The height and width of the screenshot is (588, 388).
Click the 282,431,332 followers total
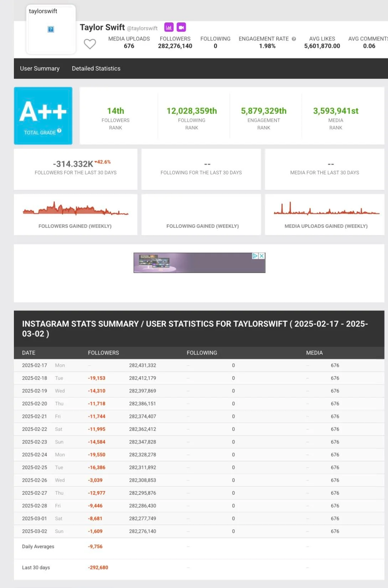tap(143, 365)
